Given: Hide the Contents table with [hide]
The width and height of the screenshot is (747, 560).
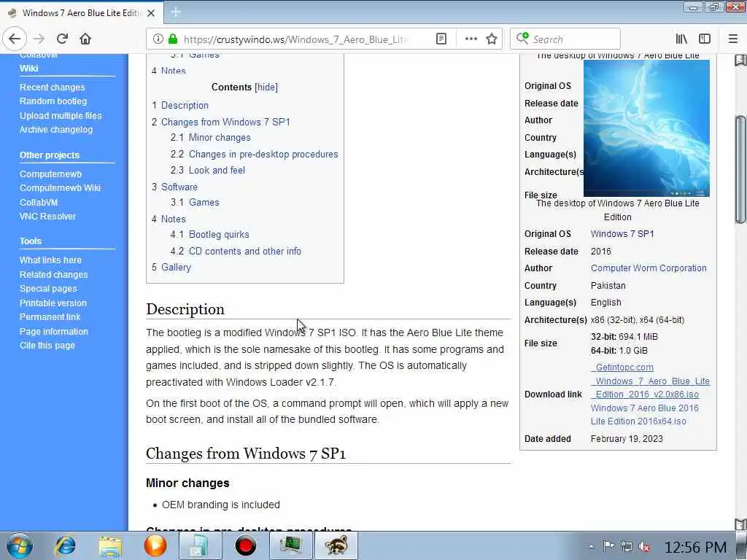Looking at the screenshot, I should [266, 87].
